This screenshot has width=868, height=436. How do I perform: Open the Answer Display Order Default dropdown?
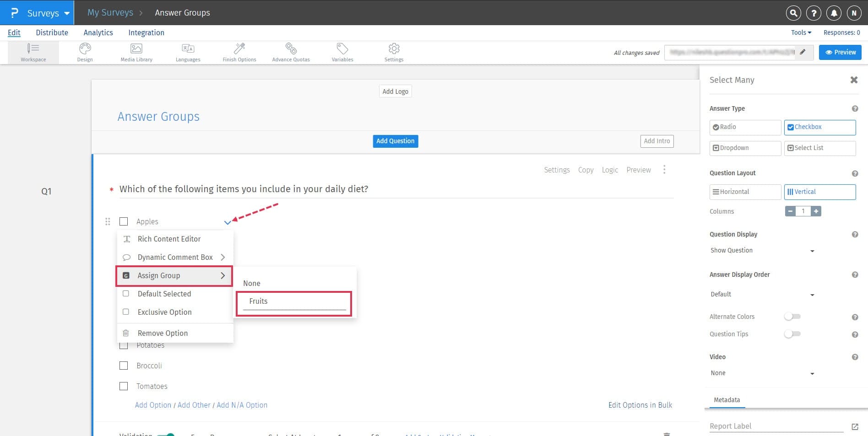[762, 295]
